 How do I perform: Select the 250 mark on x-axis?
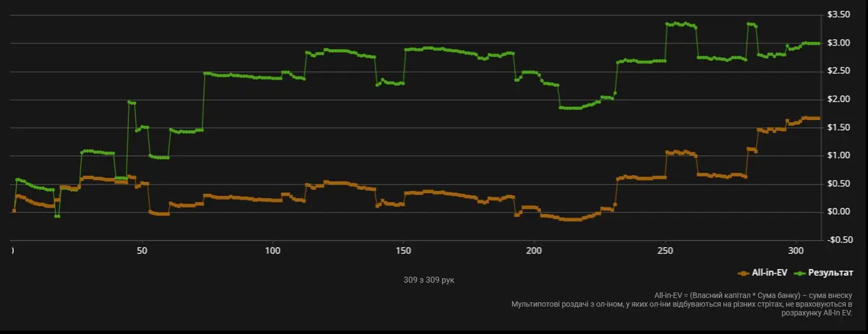[x=665, y=251]
